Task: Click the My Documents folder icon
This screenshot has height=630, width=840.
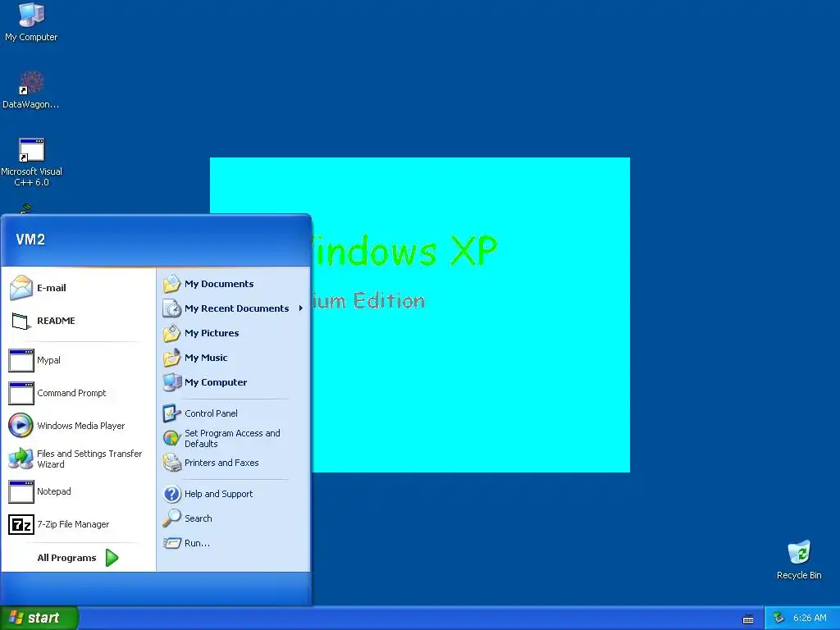Action: coord(172,284)
